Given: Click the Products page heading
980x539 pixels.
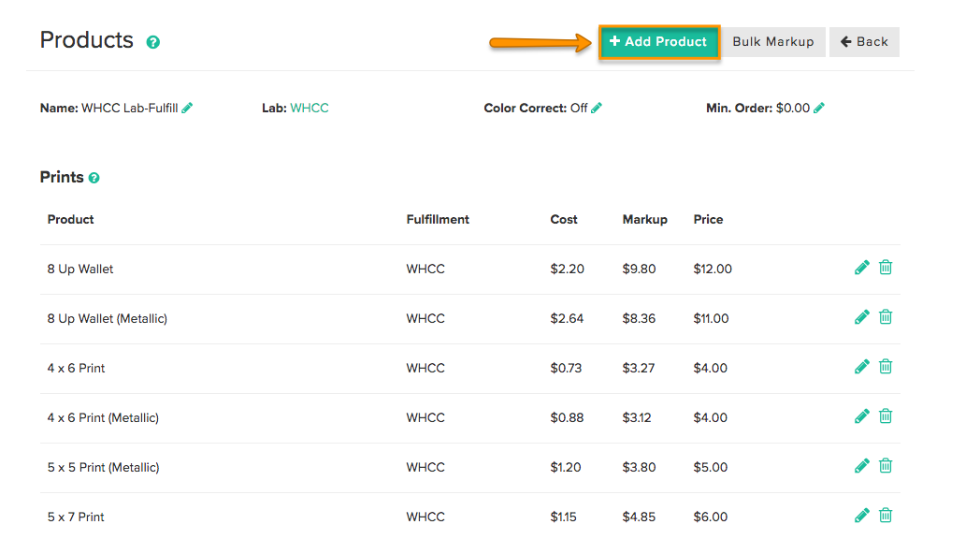Looking at the screenshot, I should [x=86, y=40].
